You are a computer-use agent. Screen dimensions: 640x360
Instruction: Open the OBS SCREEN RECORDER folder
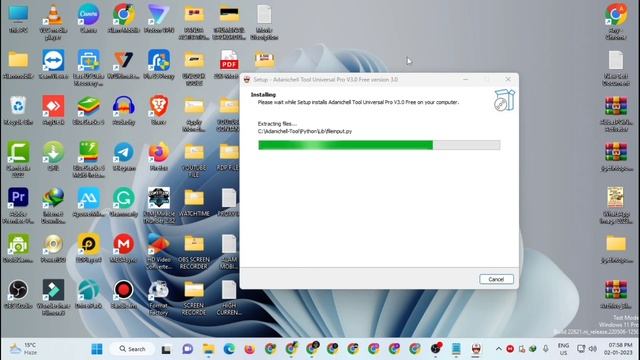click(x=194, y=251)
